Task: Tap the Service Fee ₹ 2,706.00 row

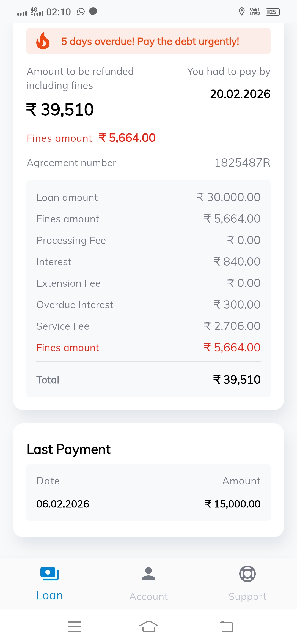Action: 148,326
